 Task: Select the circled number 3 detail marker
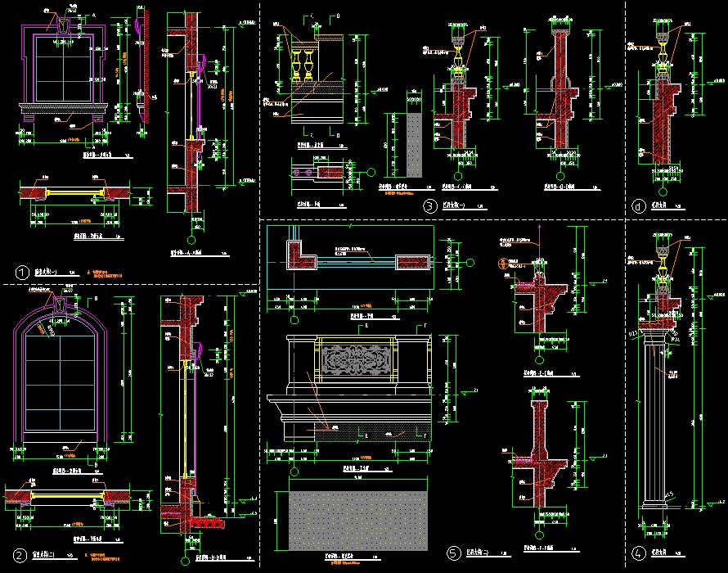[429, 207]
